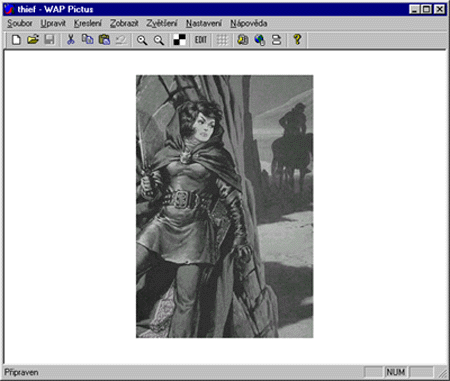Click the Připraven status text
Image resolution: width=450 pixels, height=381 pixels.
(x=21, y=372)
